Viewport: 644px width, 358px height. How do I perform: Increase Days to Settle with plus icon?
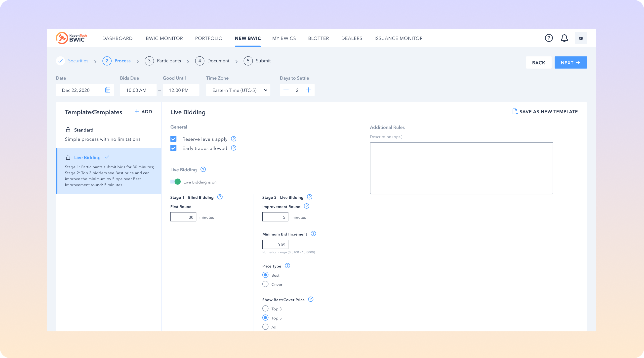click(x=309, y=90)
